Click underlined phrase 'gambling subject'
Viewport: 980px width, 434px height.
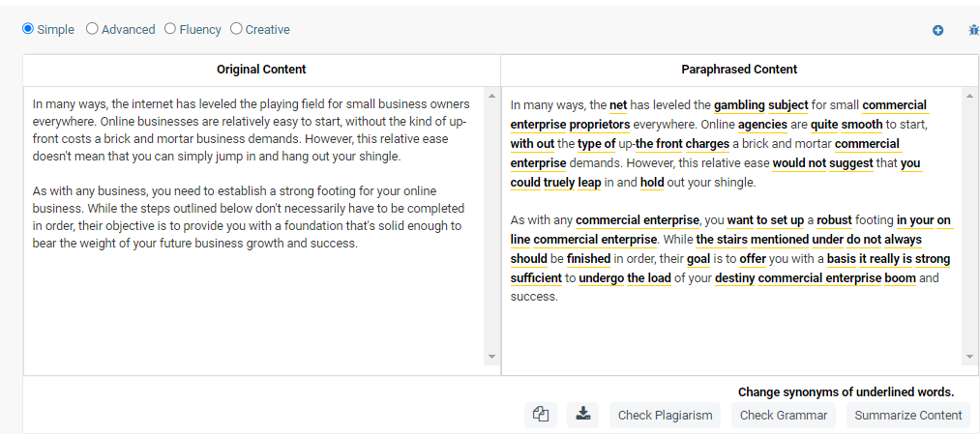coord(760,104)
